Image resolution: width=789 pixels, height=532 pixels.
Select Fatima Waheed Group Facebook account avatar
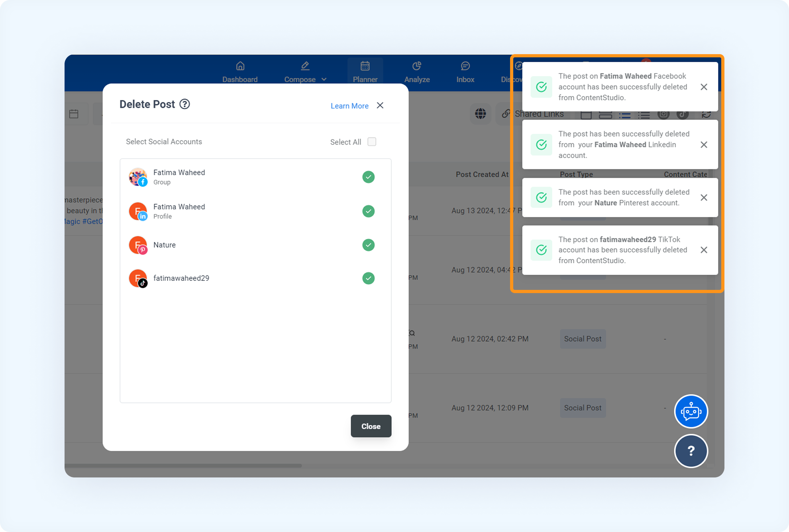(x=138, y=177)
